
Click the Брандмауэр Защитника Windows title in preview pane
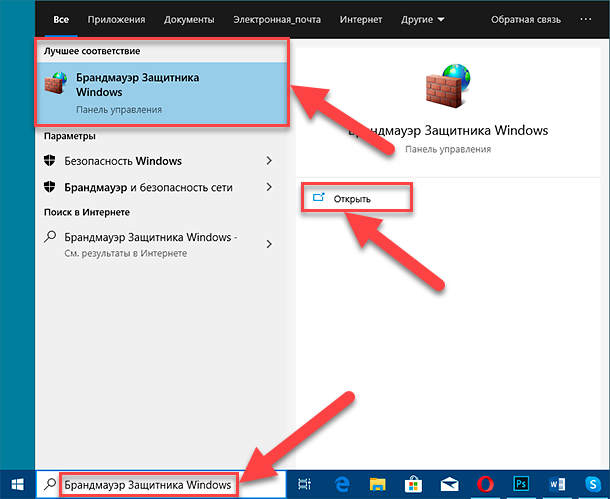click(448, 131)
